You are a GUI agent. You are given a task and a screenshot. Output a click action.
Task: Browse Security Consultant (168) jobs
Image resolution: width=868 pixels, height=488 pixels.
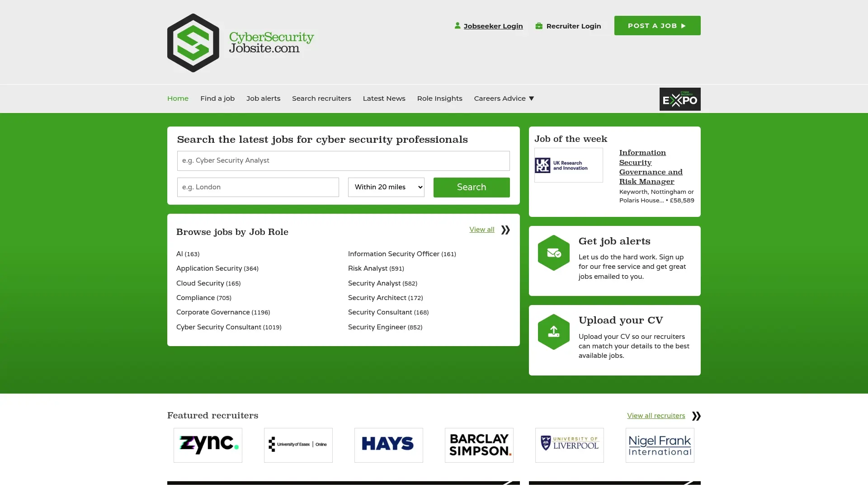click(388, 312)
